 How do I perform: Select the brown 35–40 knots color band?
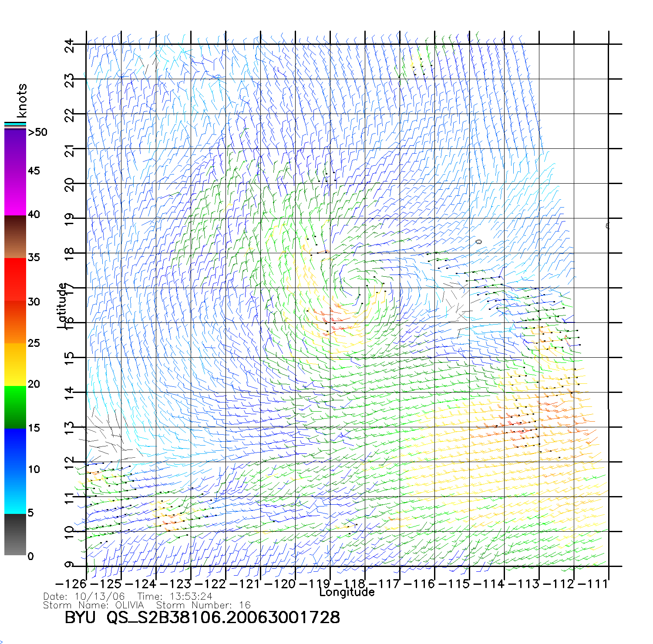click(15, 237)
